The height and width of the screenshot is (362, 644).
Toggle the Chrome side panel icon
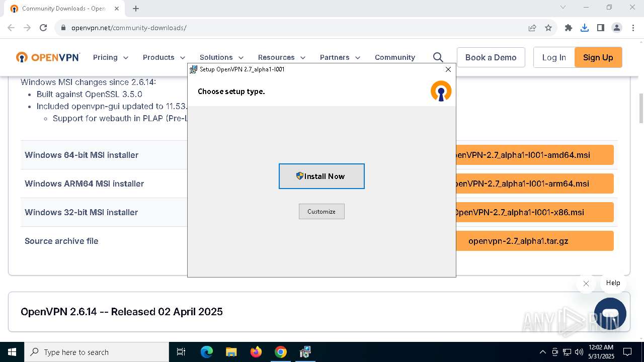(x=601, y=28)
